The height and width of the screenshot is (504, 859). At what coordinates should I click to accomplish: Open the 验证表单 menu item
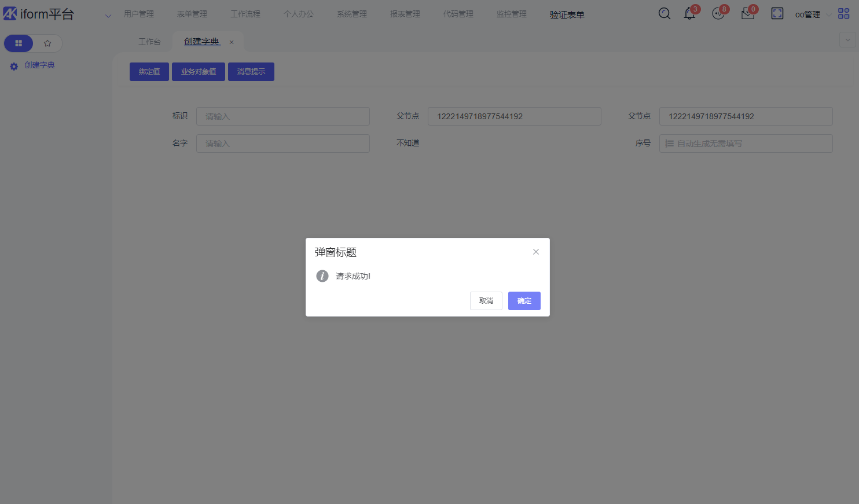coord(567,14)
